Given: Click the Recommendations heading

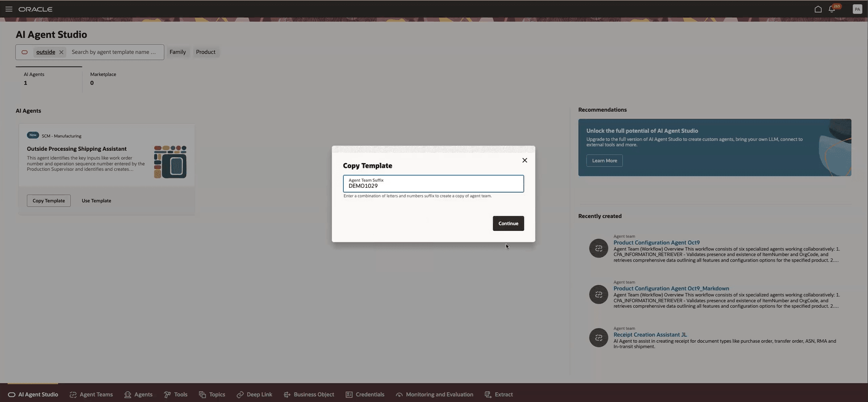Looking at the screenshot, I should (602, 110).
